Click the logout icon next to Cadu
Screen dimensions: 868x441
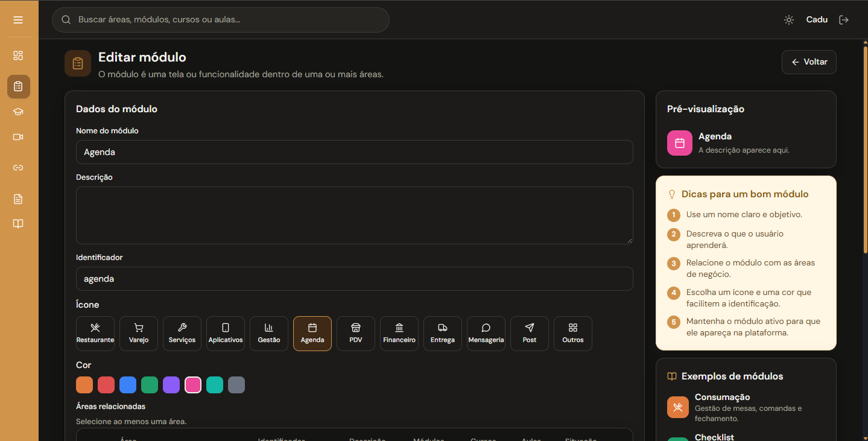pos(844,20)
